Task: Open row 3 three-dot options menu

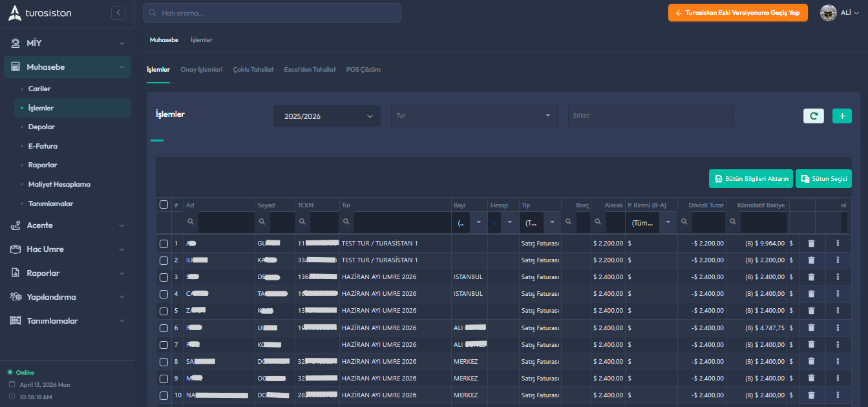Action: point(838,277)
